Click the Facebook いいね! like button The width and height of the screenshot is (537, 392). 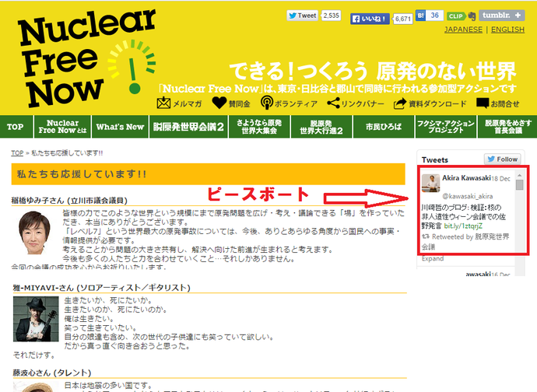coord(370,19)
